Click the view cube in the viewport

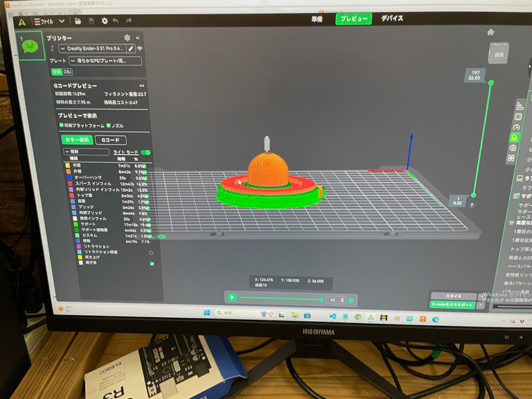tap(498, 55)
